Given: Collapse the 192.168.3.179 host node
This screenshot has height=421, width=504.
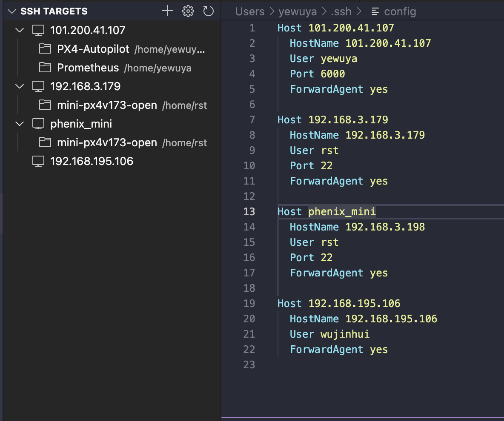Looking at the screenshot, I should point(19,87).
